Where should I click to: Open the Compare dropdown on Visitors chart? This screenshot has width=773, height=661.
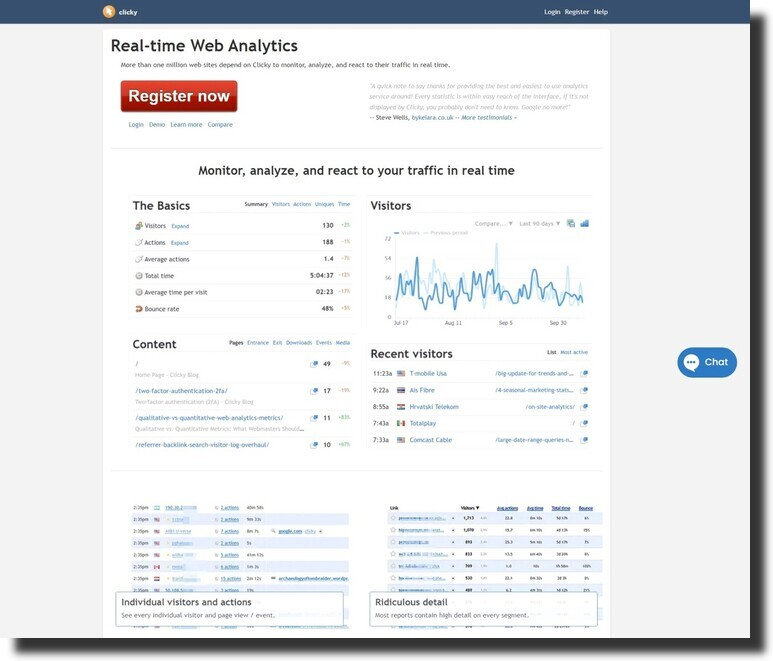tap(493, 224)
